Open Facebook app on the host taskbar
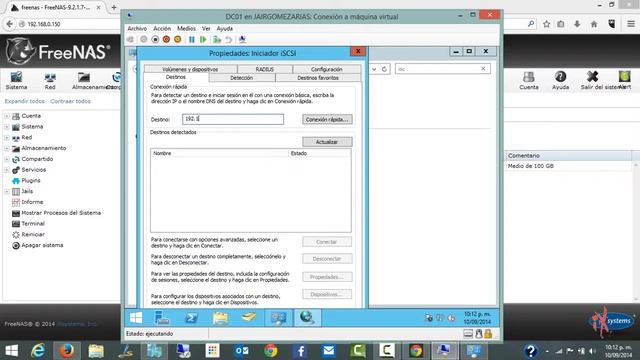 tap(300, 351)
